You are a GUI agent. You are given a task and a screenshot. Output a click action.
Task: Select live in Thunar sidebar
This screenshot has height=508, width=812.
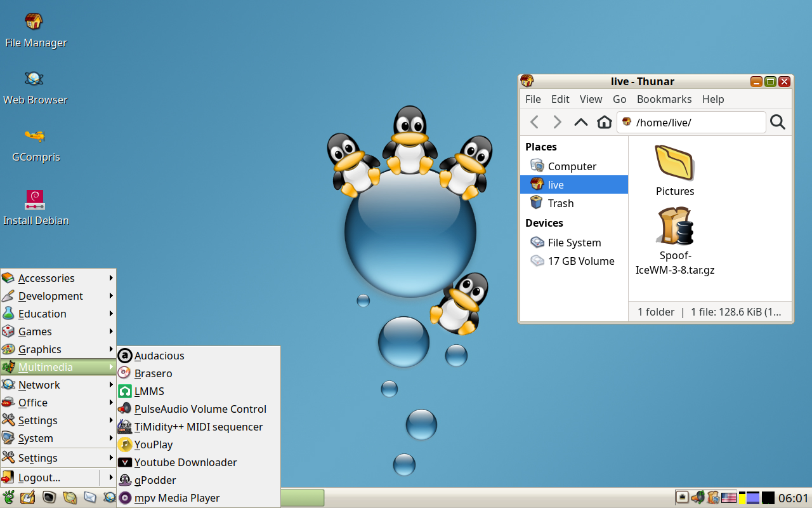(574, 185)
